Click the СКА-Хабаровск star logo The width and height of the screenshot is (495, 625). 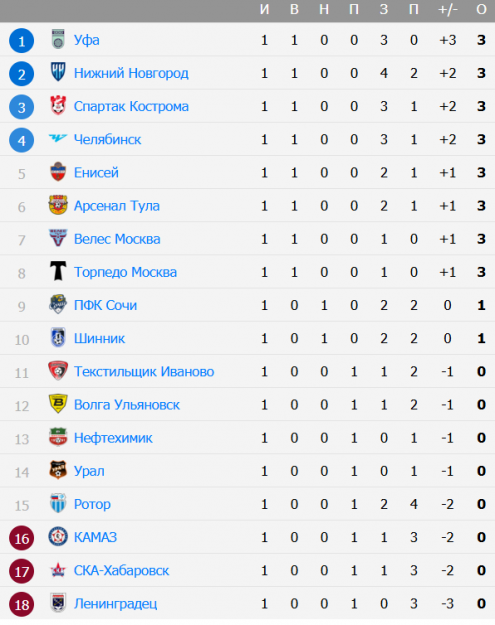58,570
